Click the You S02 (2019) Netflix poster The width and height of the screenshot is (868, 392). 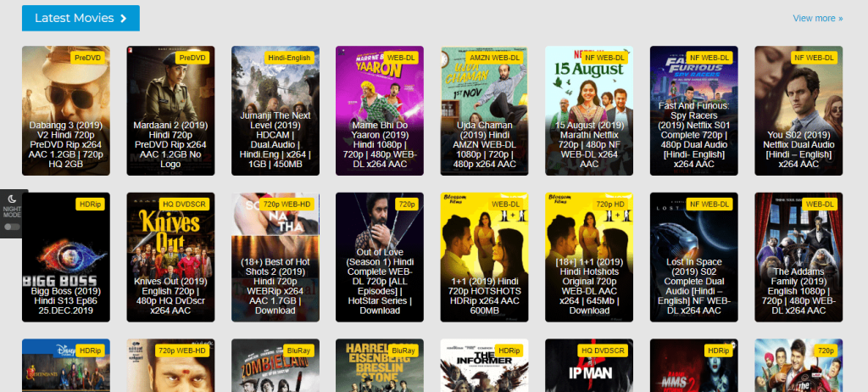point(798,110)
